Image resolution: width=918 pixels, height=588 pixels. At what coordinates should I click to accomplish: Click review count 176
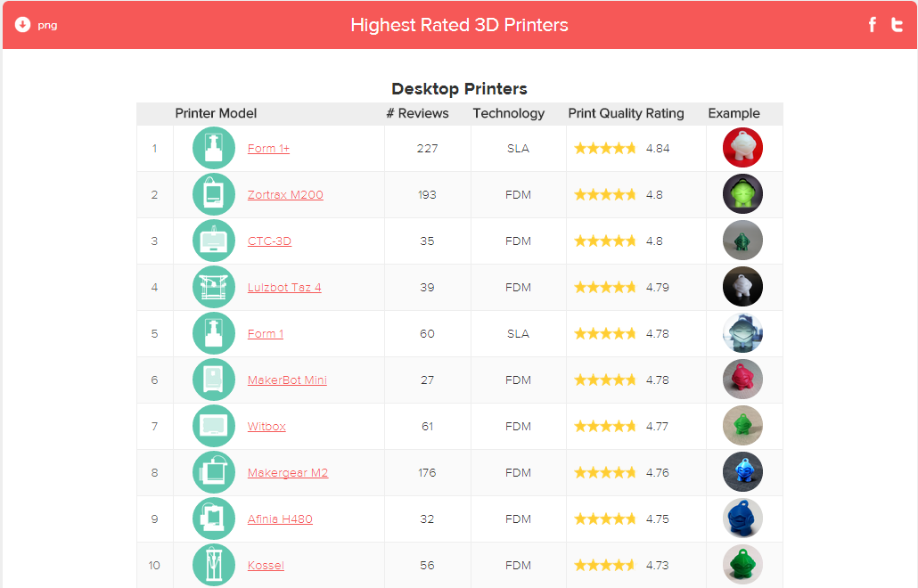[x=427, y=473]
